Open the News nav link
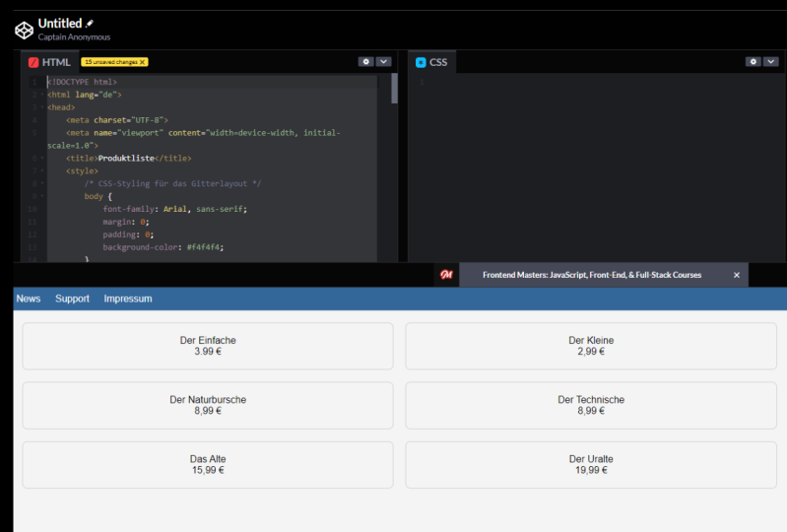Viewport: 787px width, 532px height. tap(29, 299)
